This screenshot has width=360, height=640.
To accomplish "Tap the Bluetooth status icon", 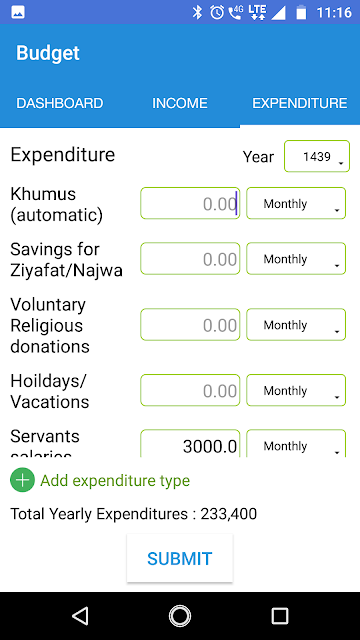I will 198,12.
